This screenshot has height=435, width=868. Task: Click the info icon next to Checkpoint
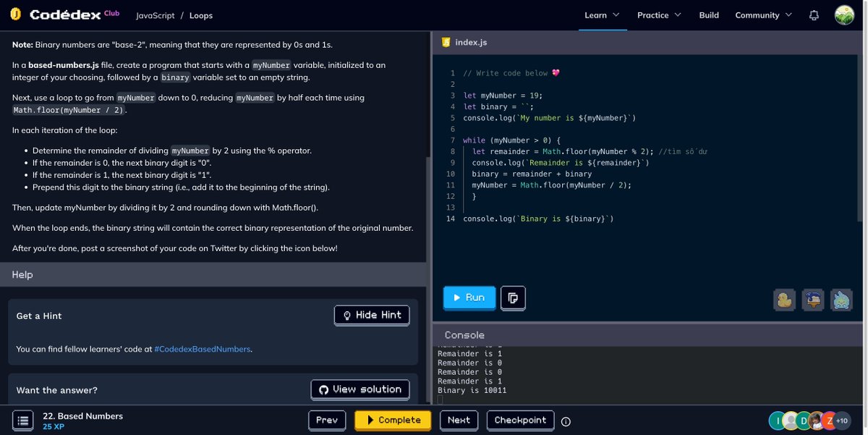[x=565, y=421]
